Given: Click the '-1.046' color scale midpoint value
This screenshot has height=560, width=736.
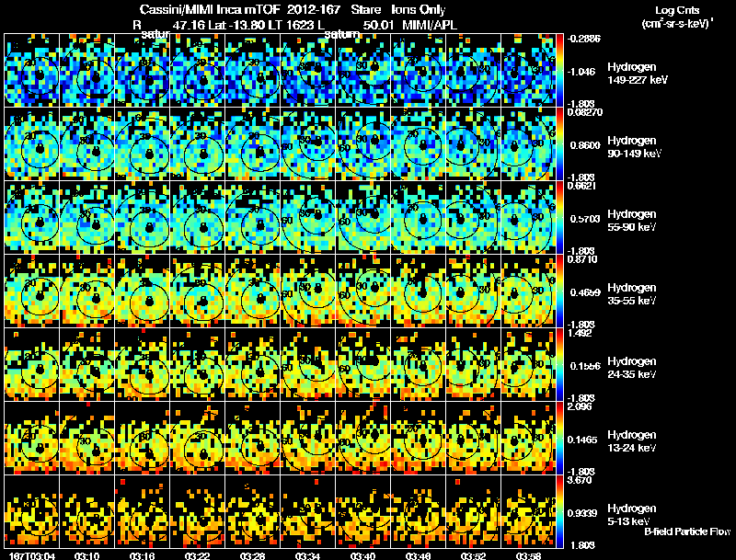Looking at the screenshot, I should click(x=581, y=72).
